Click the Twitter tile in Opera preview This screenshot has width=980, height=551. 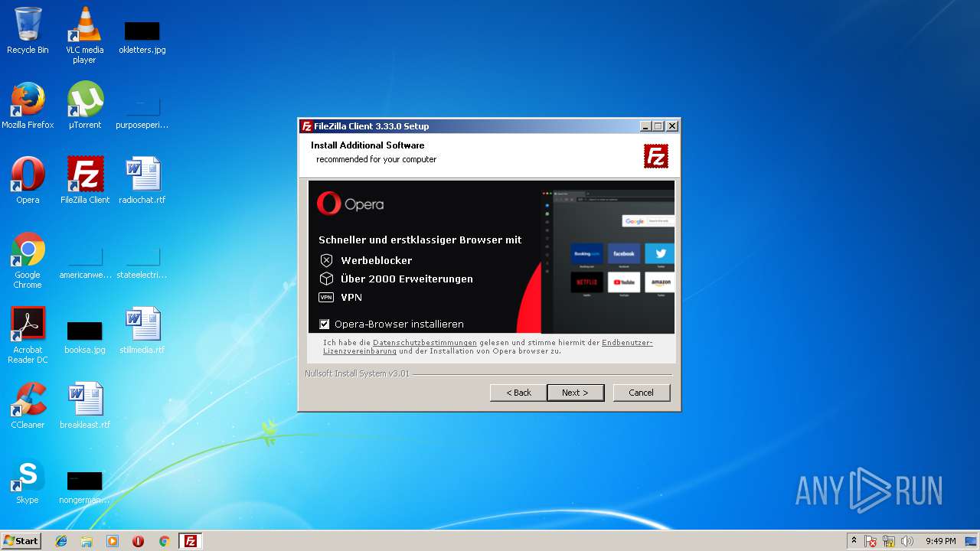point(659,253)
